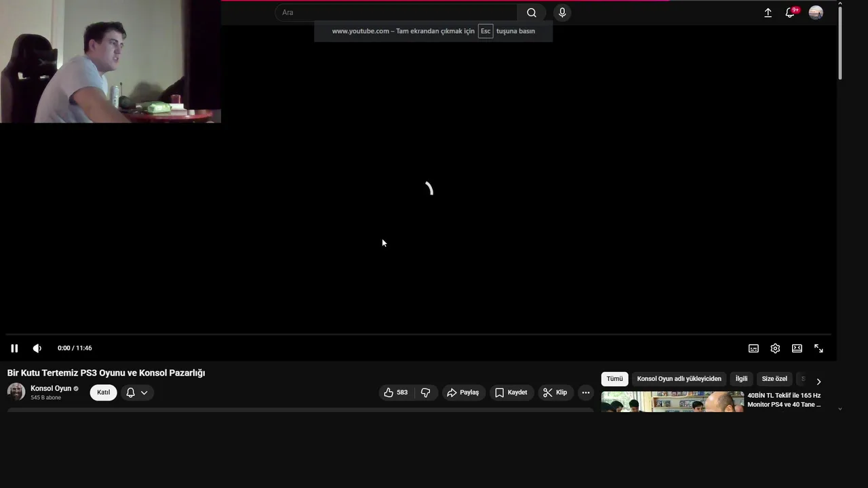Save the video with Kaydet

pos(511,392)
